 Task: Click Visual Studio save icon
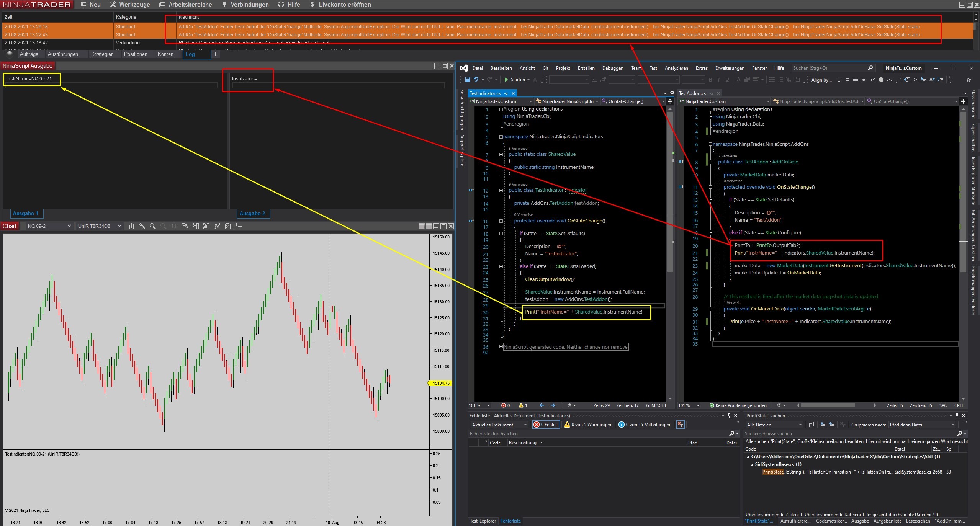pos(467,80)
